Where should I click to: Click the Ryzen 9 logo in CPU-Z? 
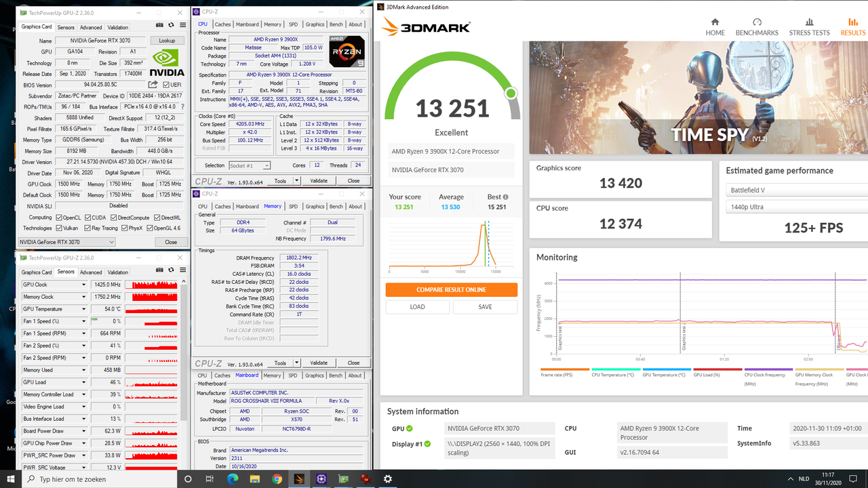[347, 51]
